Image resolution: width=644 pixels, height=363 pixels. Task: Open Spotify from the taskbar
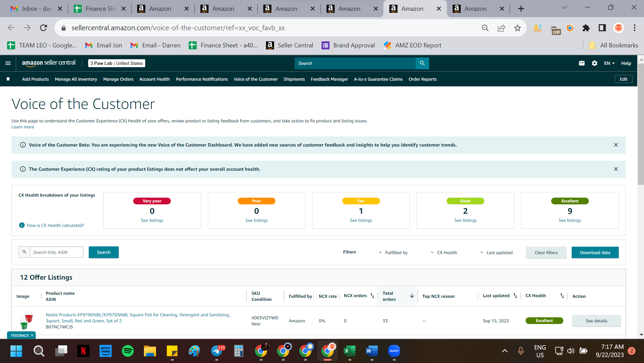128,351
